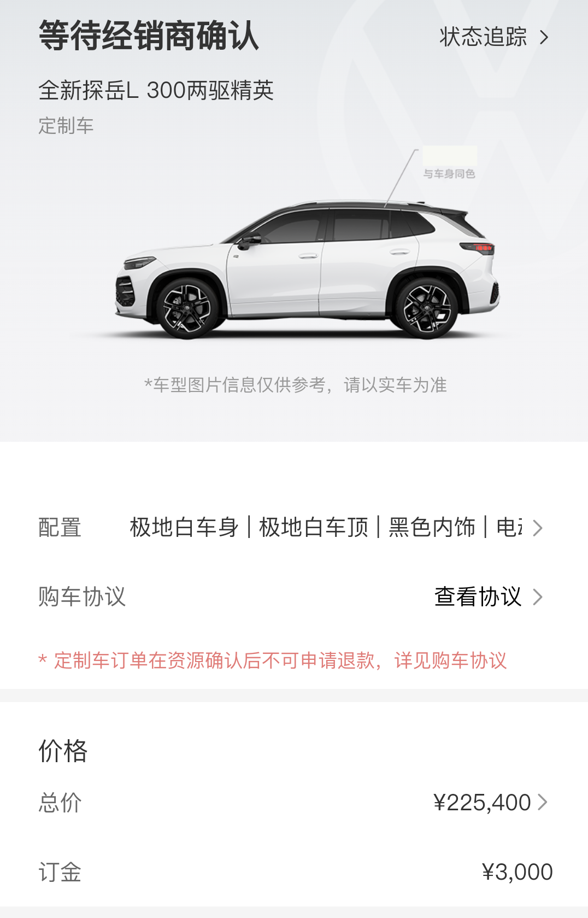Open the configuration text starting with 极地白车身
Screen dimensions: 588x918
tap(326, 528)
